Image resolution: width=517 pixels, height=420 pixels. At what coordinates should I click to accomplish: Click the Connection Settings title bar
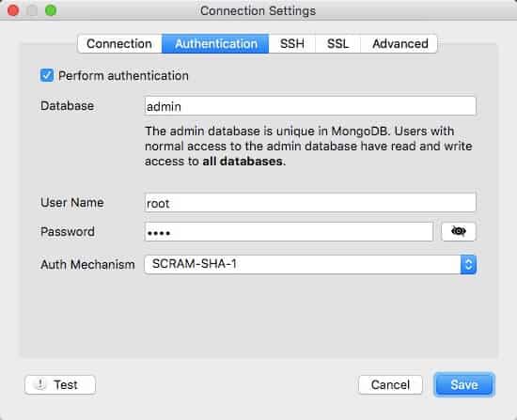tap(258, 10)
